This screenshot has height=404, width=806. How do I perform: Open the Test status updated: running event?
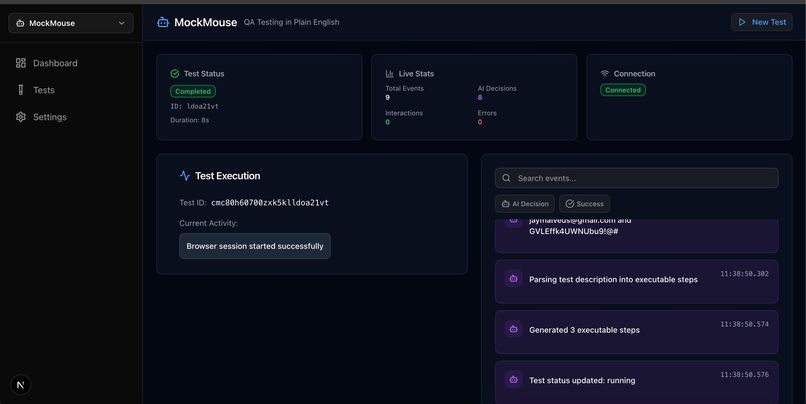click(x=636, y=382)
